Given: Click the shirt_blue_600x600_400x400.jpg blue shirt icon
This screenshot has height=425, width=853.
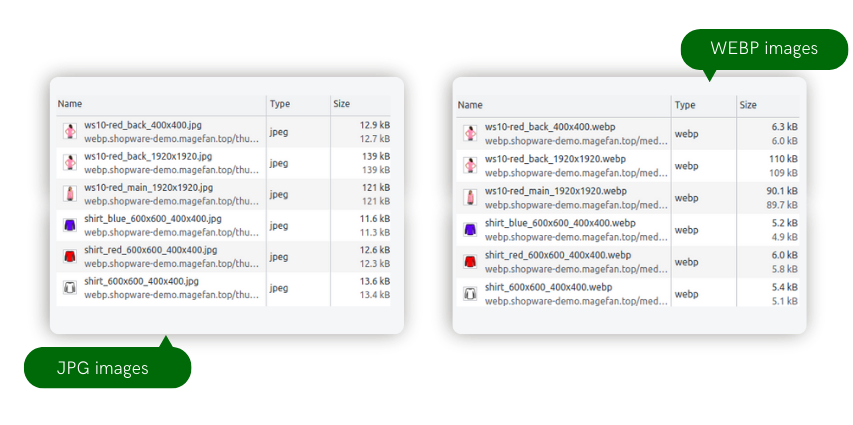Looking at the screenshot, I should (70, 225).
